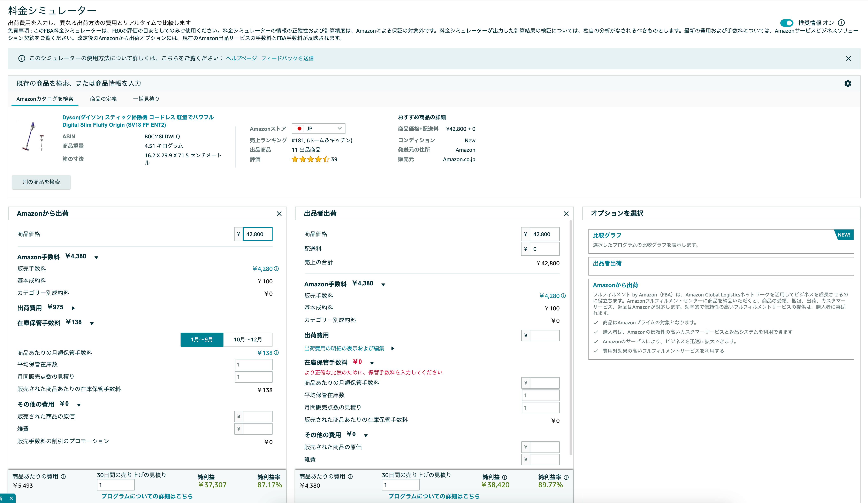The width and height of the screenshot is (868, 503).
Task: Click info icon next to 出品者出荷 純利益率
Action: coord(566,477)
